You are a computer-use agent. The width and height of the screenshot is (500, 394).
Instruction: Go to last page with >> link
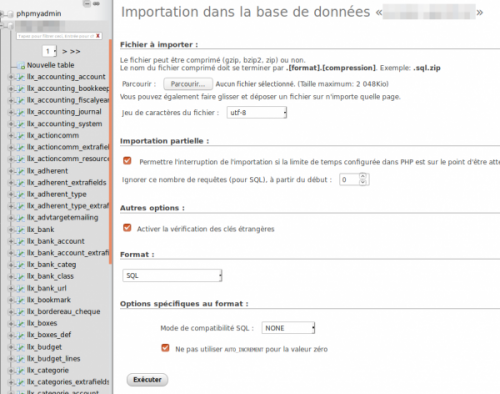[x=75, y=52]
